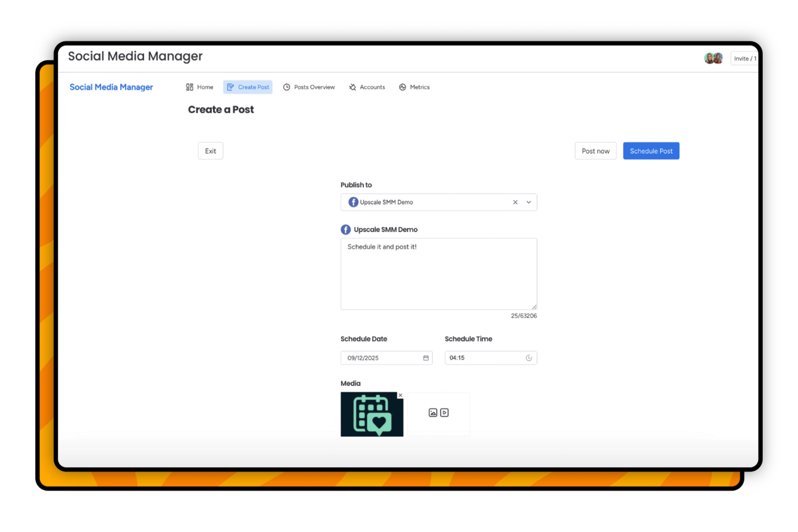Expand the Publish to dropdown chevron
798x532 pixels.
[528, 201]
